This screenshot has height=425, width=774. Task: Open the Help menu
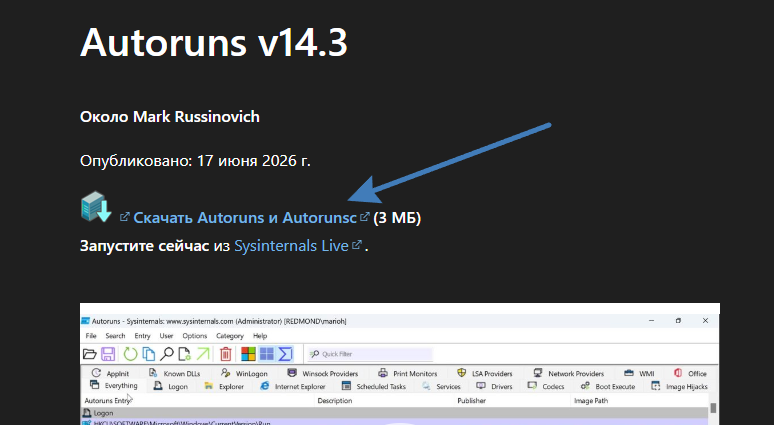tap(260, 336)
